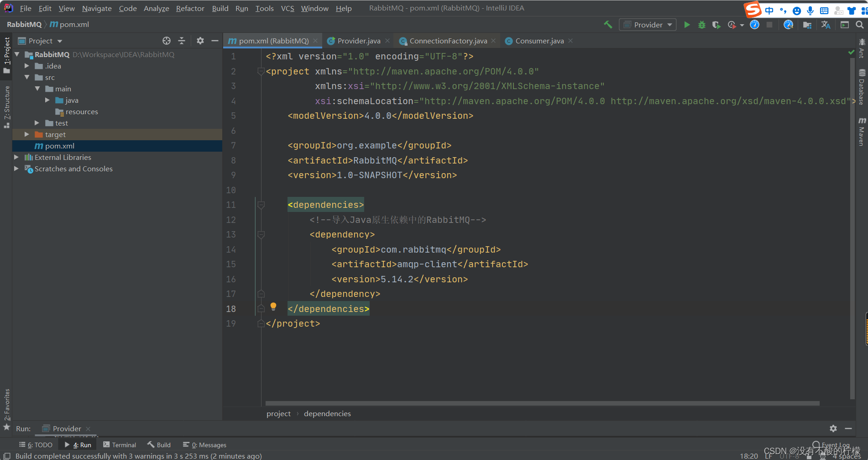Open the File menu
Image resolution: width=868 pixels, height=460 pixels.
point(26,8)
